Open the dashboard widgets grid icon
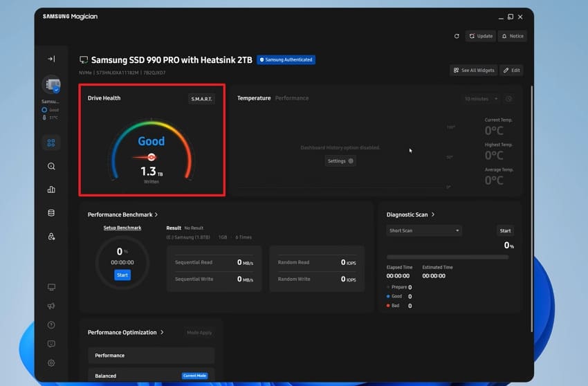This screenshot has width=588, height=386. pos(51,143)
